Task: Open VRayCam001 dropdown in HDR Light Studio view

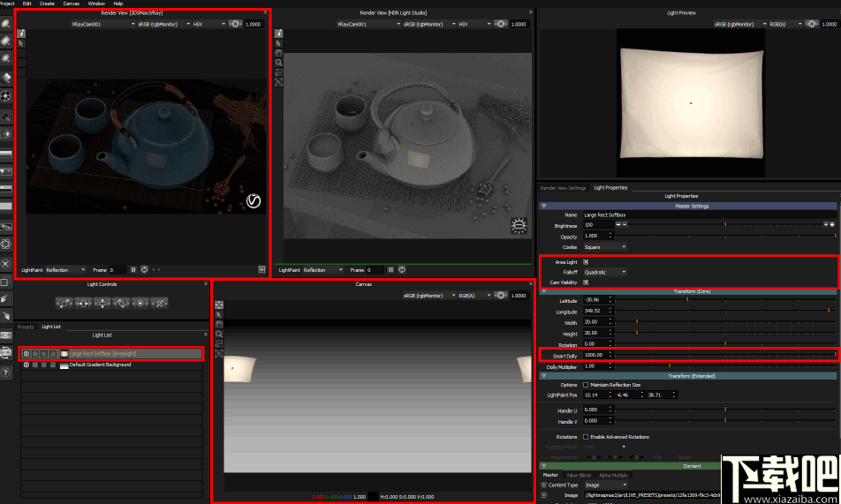Action: coord(368,24)
